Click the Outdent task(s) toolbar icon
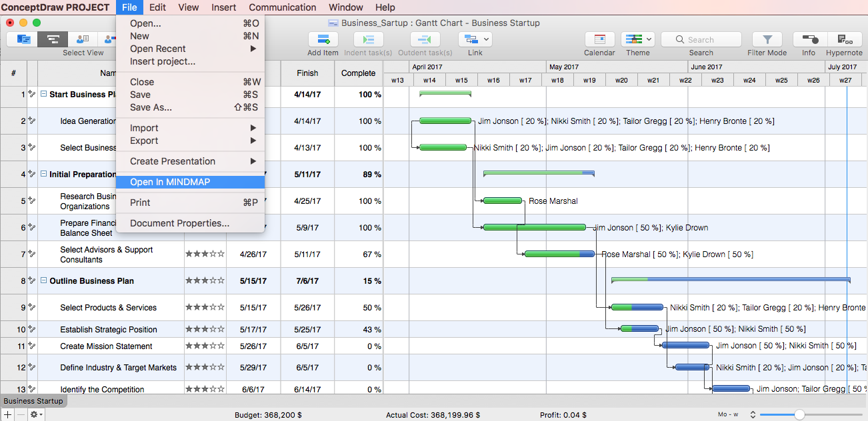The height and width of the screenshot is (421, 868). pyautogui.click(x=425, y=39)
